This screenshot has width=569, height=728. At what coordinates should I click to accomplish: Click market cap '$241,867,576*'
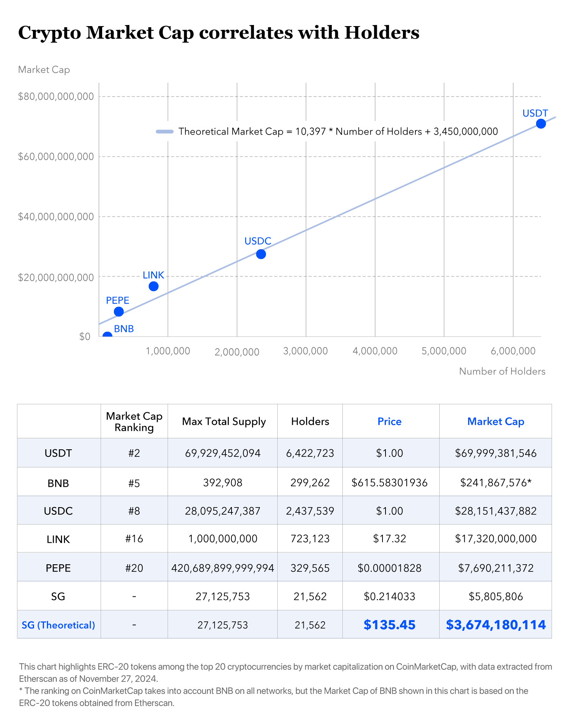496,483
